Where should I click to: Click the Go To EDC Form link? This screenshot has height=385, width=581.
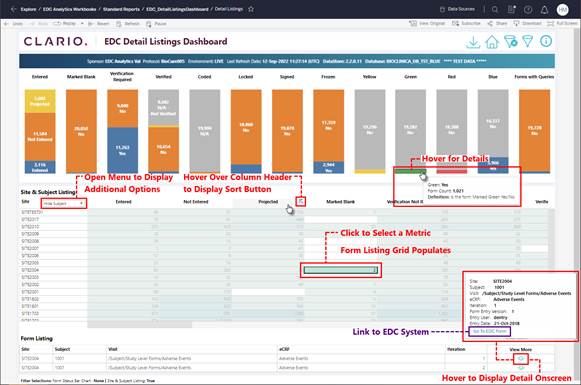point(489,331)
